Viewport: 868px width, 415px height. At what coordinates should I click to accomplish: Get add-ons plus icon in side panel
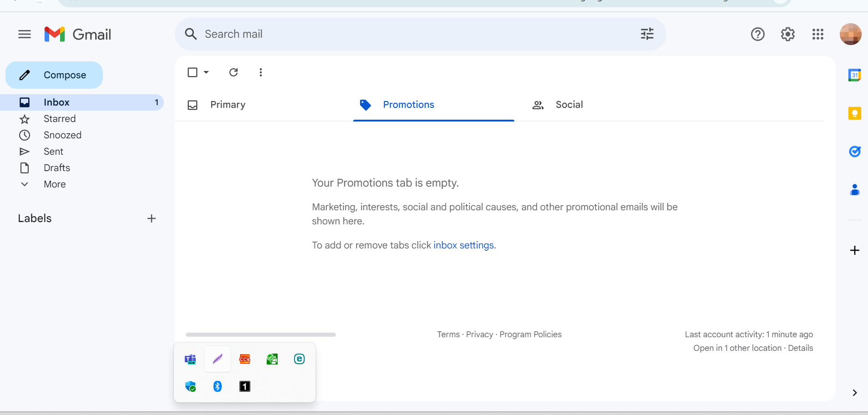tap(854, 250)
